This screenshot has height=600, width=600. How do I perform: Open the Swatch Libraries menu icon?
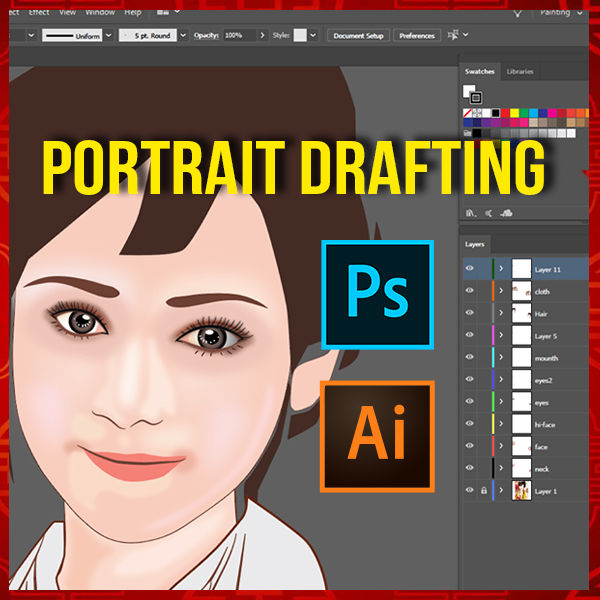(x=471, y=213)
